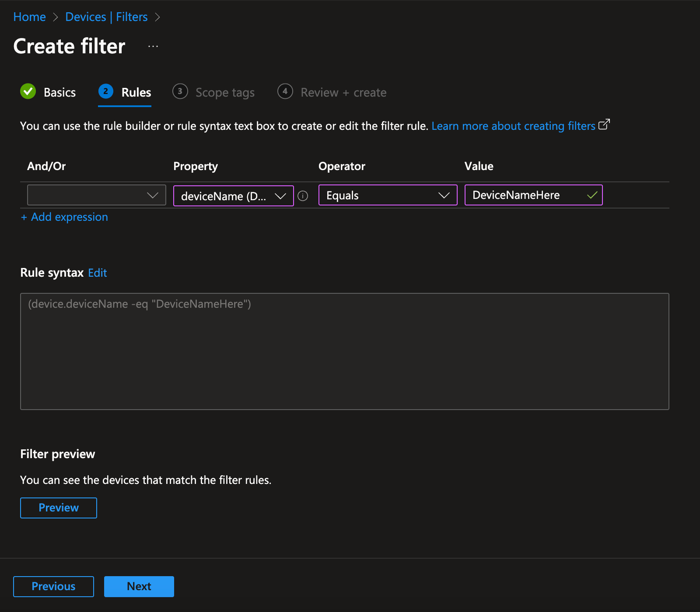Image resolution: width=700 pixels, height=612 pixels.
Task: Open the Equals operator dropdown
Action: tap(387, 195)
